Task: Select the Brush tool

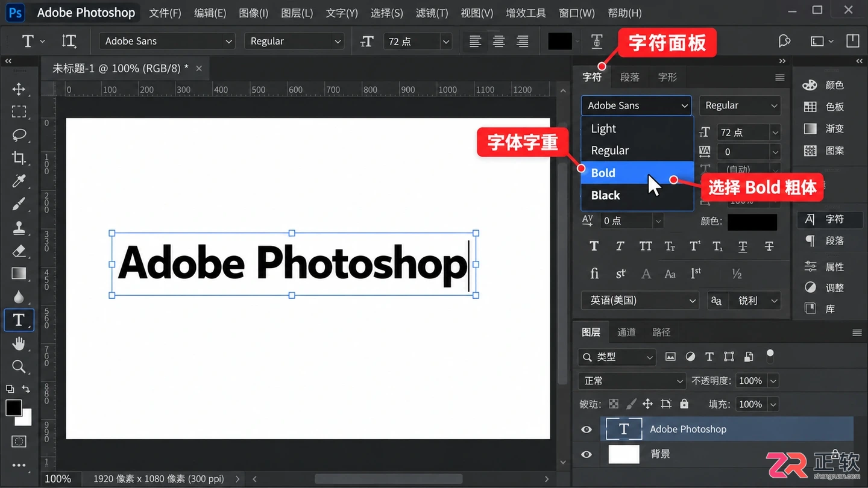Action: pyautogui.click(x=19, y=204)
